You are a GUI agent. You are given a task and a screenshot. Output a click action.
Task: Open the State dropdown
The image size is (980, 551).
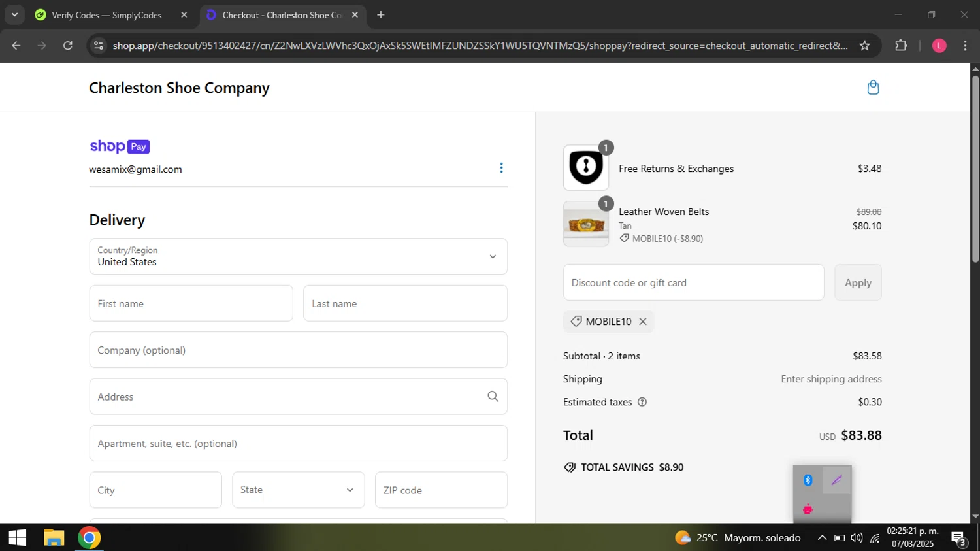pyautogui.click(x=299, y=490)
